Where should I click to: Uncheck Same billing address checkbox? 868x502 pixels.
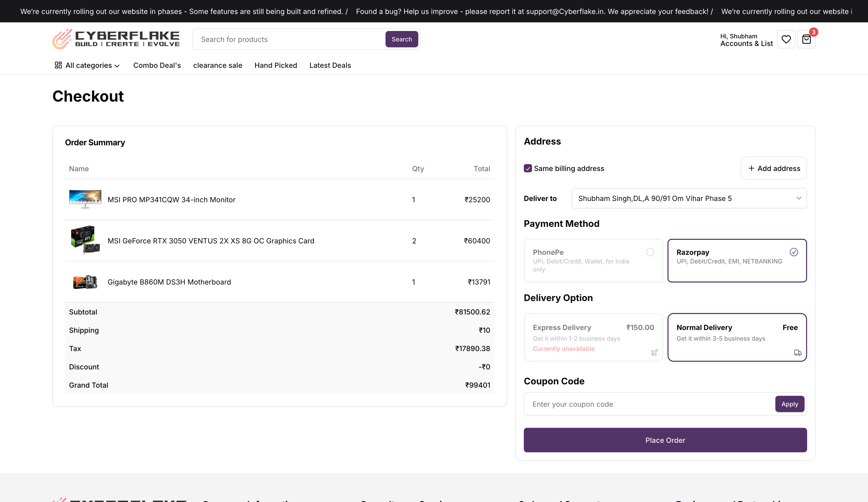(528, 168)
